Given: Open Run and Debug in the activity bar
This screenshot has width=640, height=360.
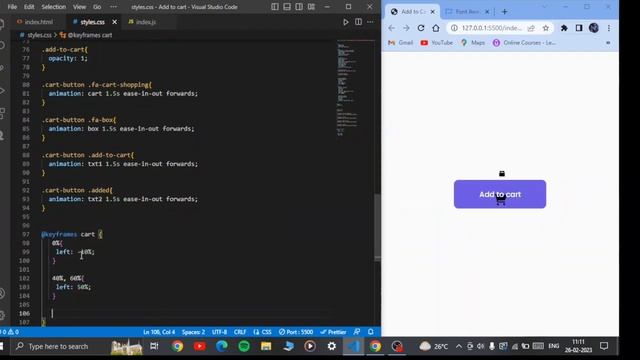Looking at the screenshot, I should coord(3,90).
